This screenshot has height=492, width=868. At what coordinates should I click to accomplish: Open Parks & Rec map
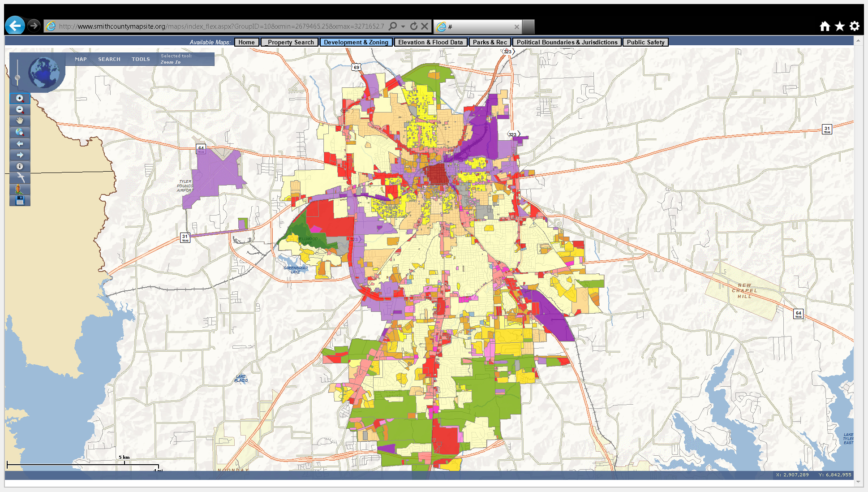pyautogui.click(x=490, y=42)
